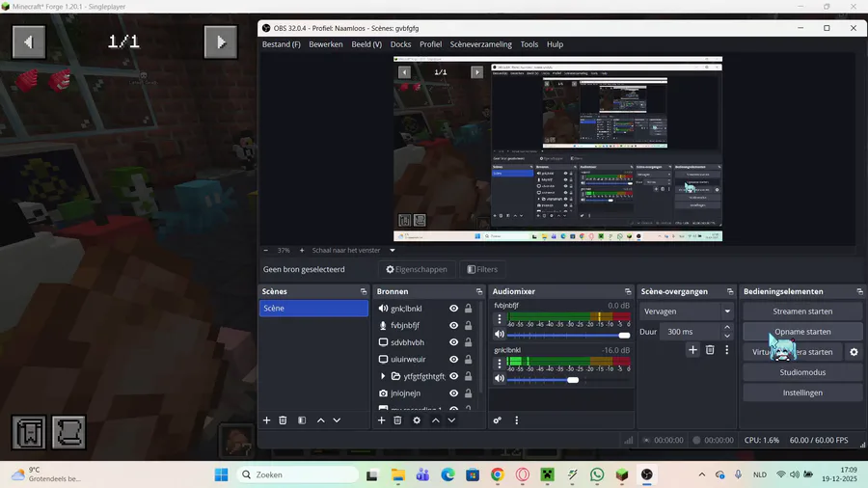Open the Tools menu
This screenshot has height=488, width=868.
pyautogui.click(x=529, y=44)
